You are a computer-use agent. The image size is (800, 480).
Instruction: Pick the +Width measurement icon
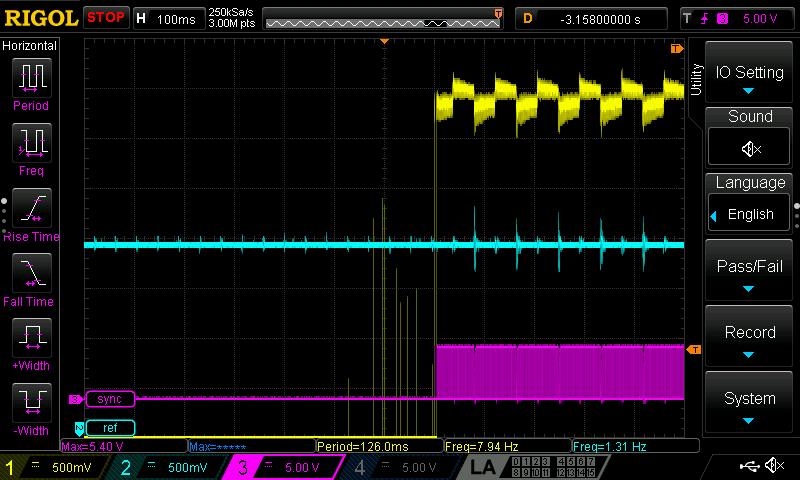pyautogui.click(x=30, y=344)
